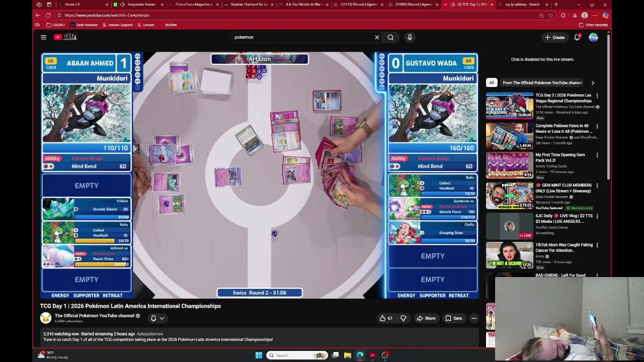
Task: Select the 'All' related filter chip
Action: [492, 82]
